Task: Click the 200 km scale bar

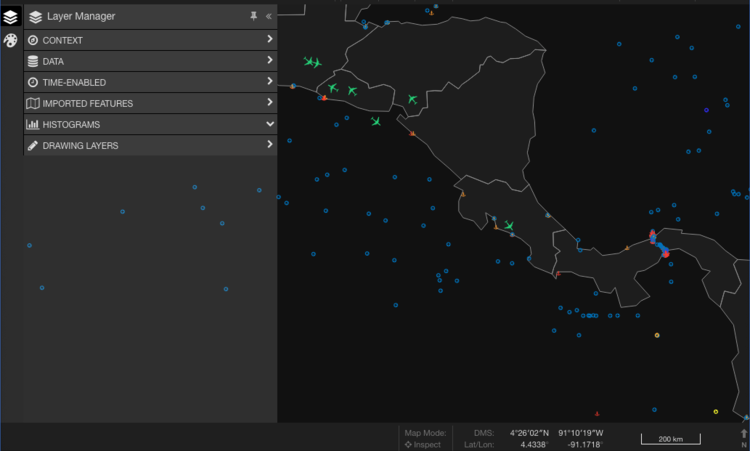Action: [671, 439]
